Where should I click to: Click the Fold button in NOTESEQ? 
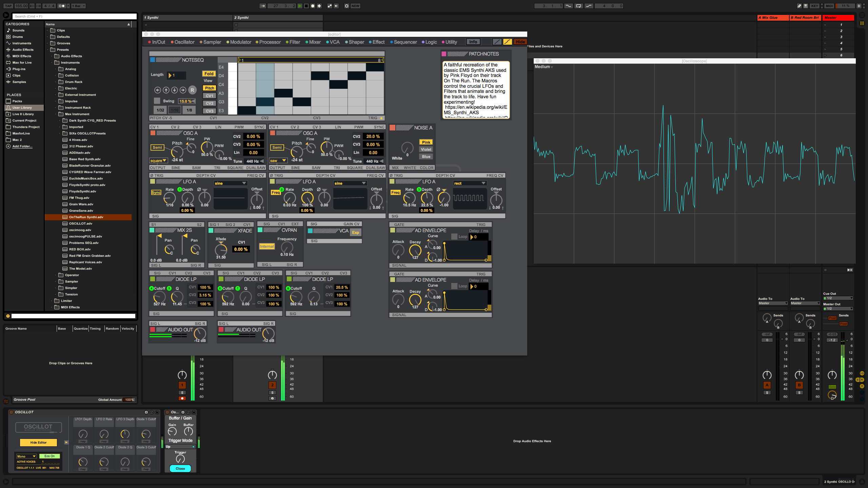click(x=209, y=74)
